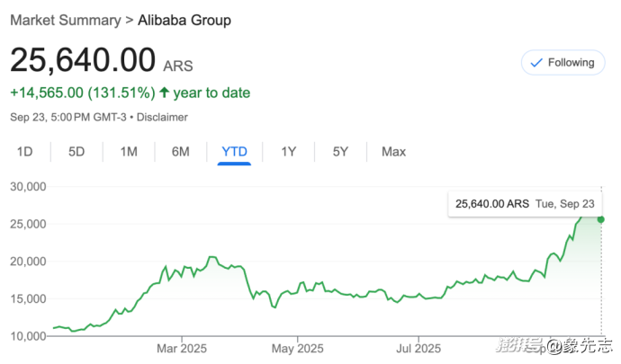Show the 1Y chart range
The height and width of the screenshot is (364, 621).
tap(288, 152)
